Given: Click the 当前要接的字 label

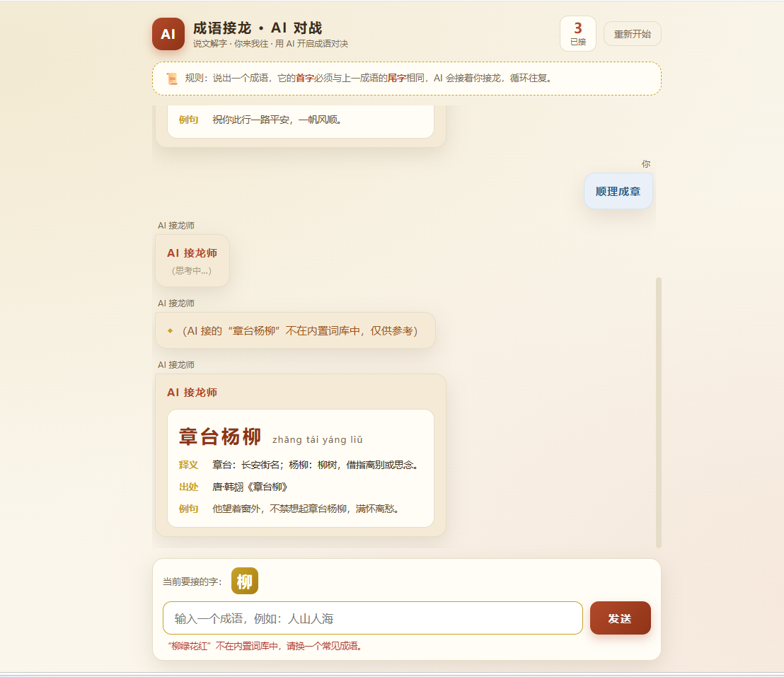Looking at the screenshot, I should click(x=192, y=581).
